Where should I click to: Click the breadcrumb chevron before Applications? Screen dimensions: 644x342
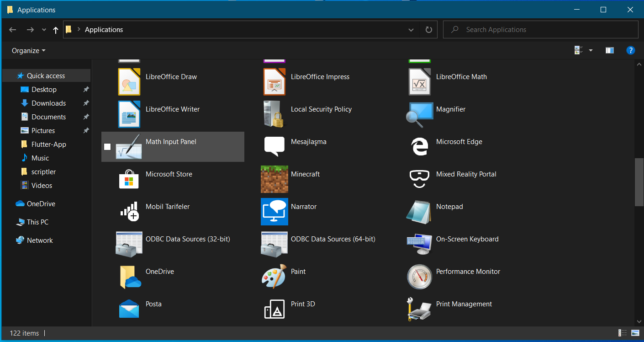point(79,29)
